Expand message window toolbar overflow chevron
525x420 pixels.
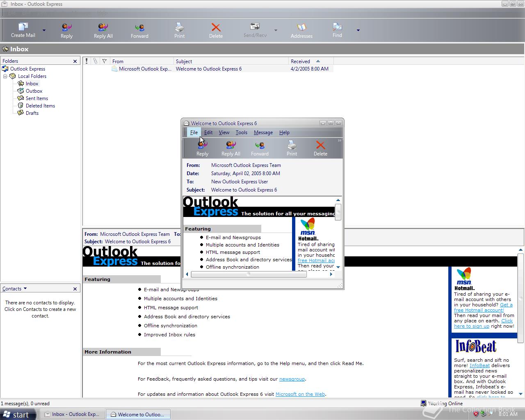coord(339,141)
